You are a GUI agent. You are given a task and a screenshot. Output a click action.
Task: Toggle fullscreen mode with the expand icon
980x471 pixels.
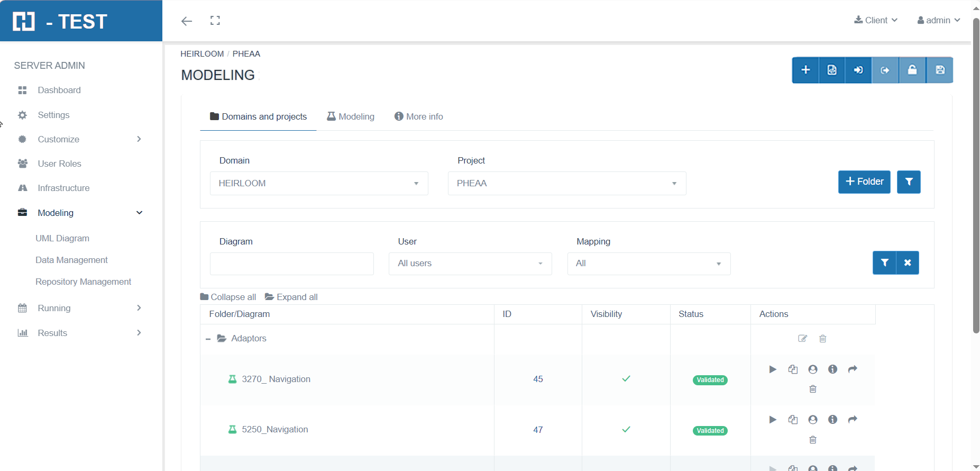pyautogui.click(x=215, y=21)
